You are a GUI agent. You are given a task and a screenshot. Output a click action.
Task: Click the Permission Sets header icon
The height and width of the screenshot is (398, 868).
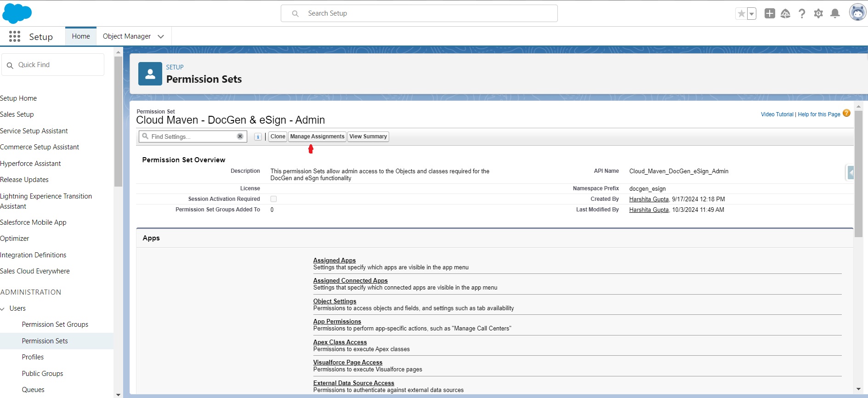pyautogui.click(x=150, y=74)
